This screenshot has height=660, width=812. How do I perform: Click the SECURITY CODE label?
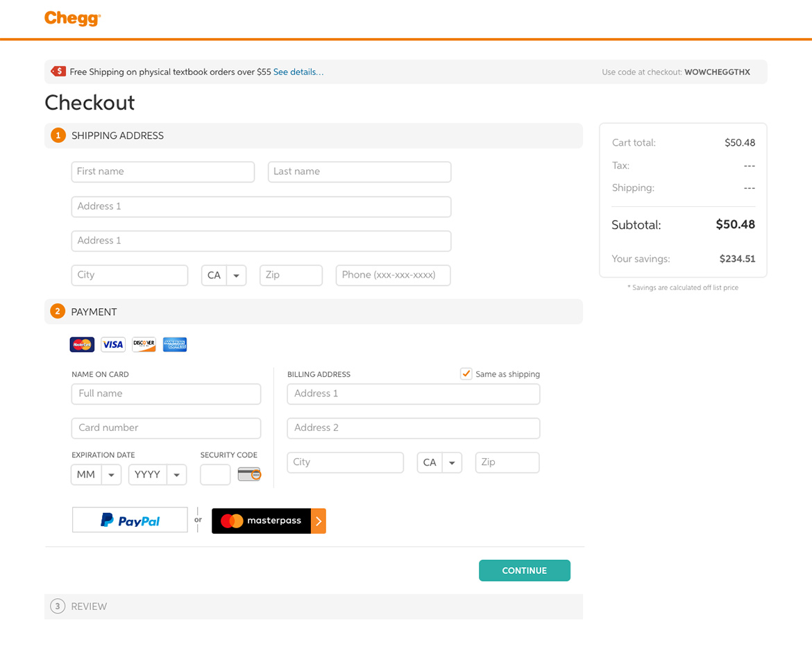[229, 455]
